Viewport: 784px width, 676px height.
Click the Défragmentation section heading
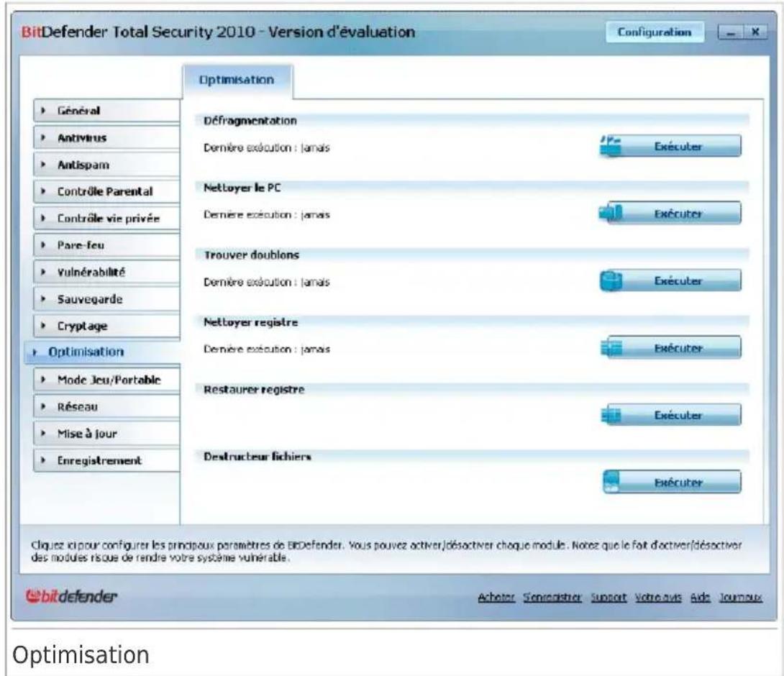(x=250, y=121)
